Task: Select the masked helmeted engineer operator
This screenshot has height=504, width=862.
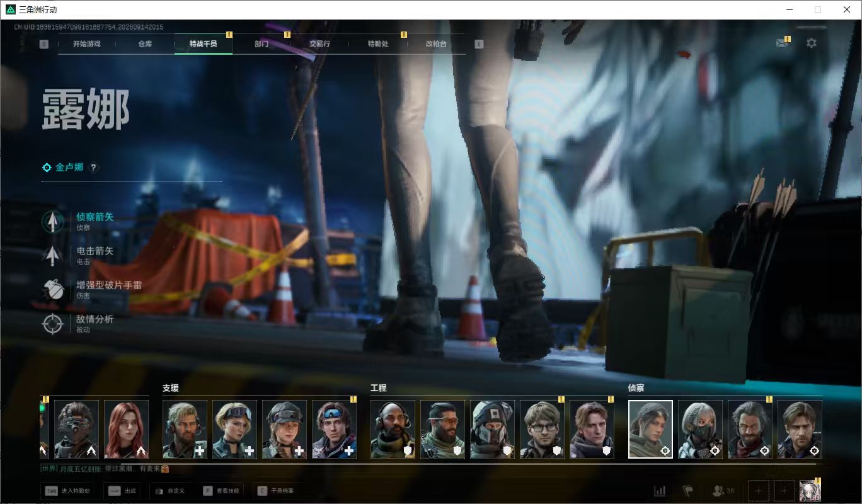Action: pyautogui.click(x=492, y=429)
